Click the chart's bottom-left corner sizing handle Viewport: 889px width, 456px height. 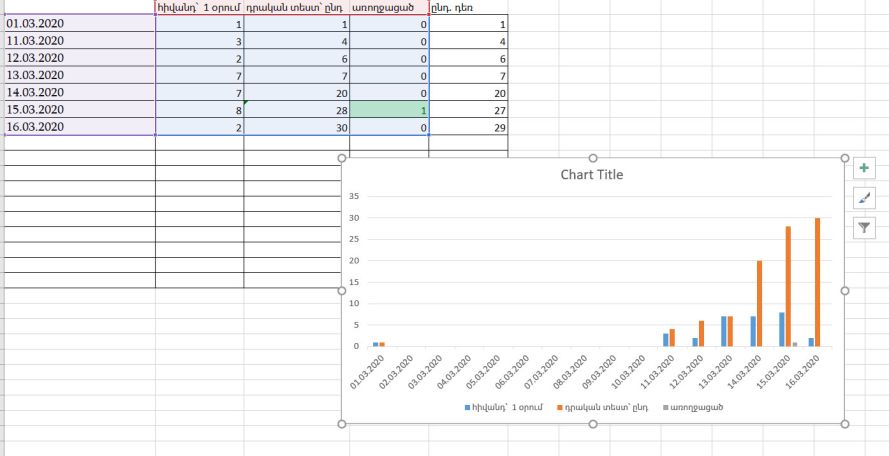tap(342, 424)
